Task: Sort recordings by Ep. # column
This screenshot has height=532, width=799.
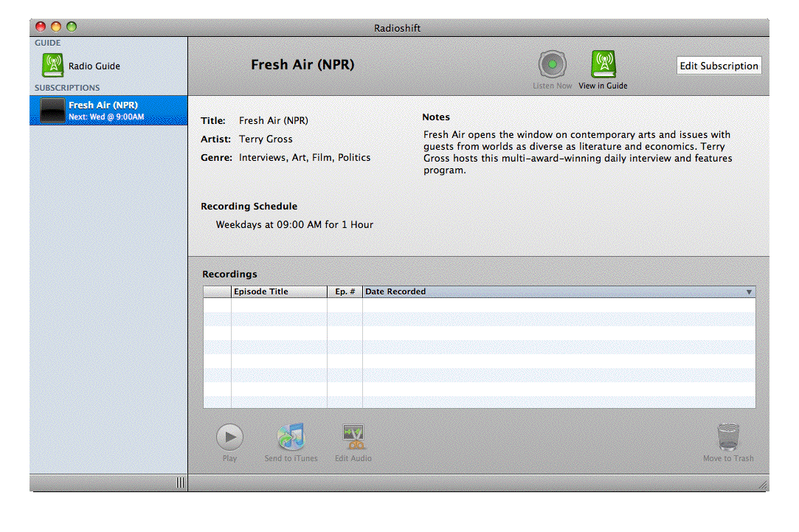Action: (345, 292)
